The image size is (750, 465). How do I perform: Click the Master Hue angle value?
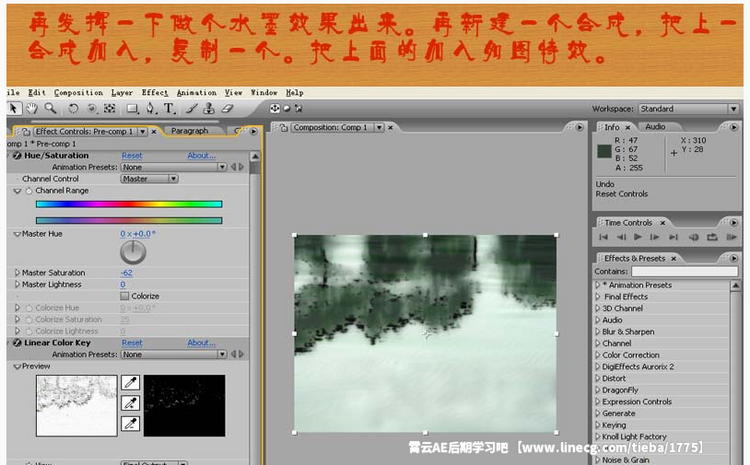(138, 234)
